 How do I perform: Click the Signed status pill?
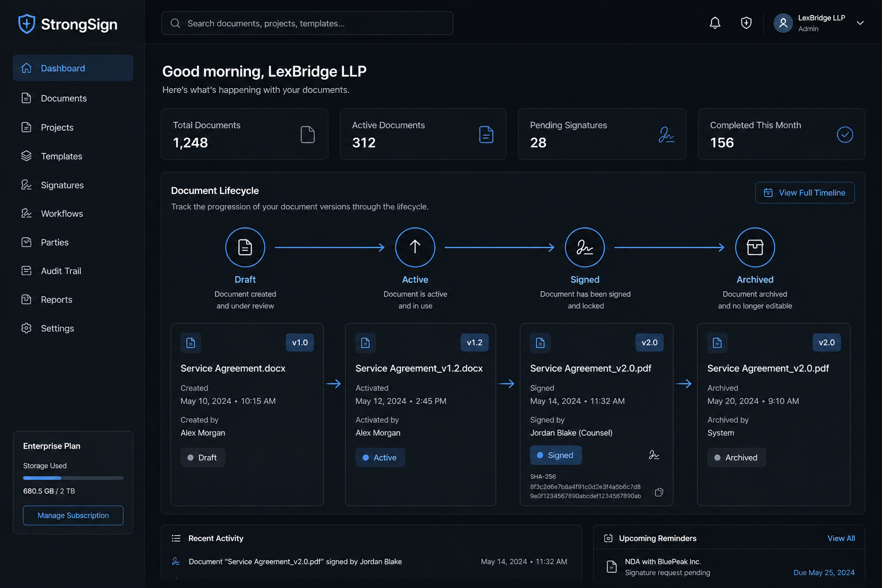tap(556, 455)
